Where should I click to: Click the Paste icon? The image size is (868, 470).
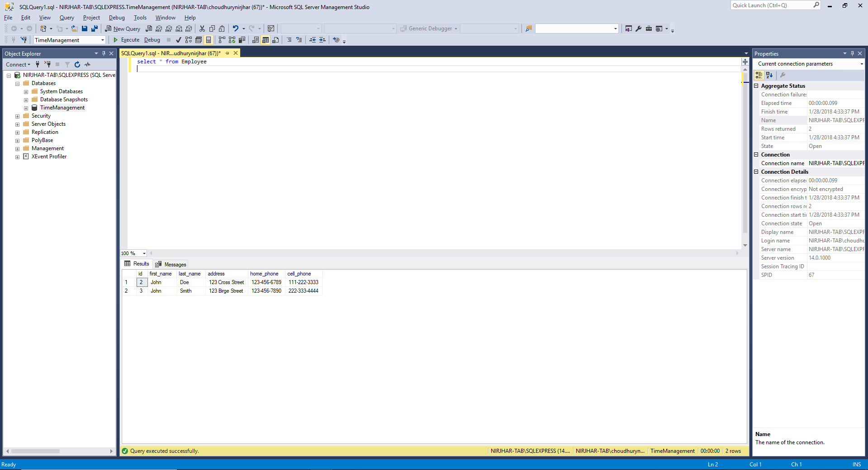(222, 28)
